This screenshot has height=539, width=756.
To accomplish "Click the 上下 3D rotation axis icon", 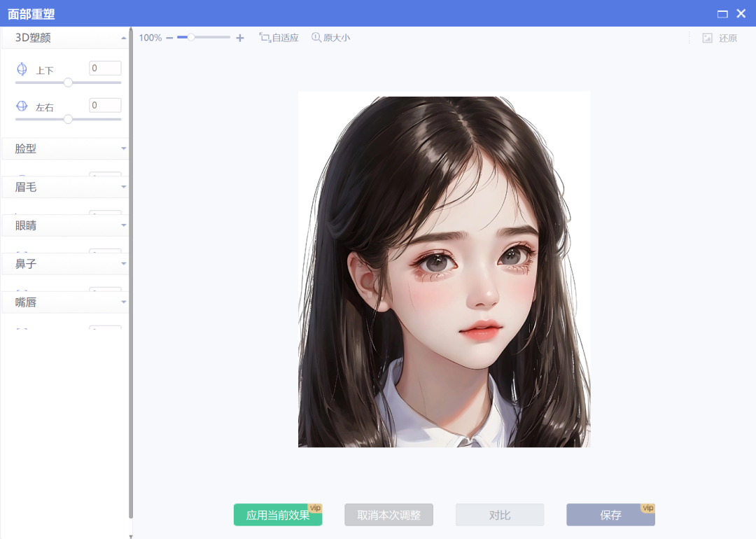I will tap(21, 68).
